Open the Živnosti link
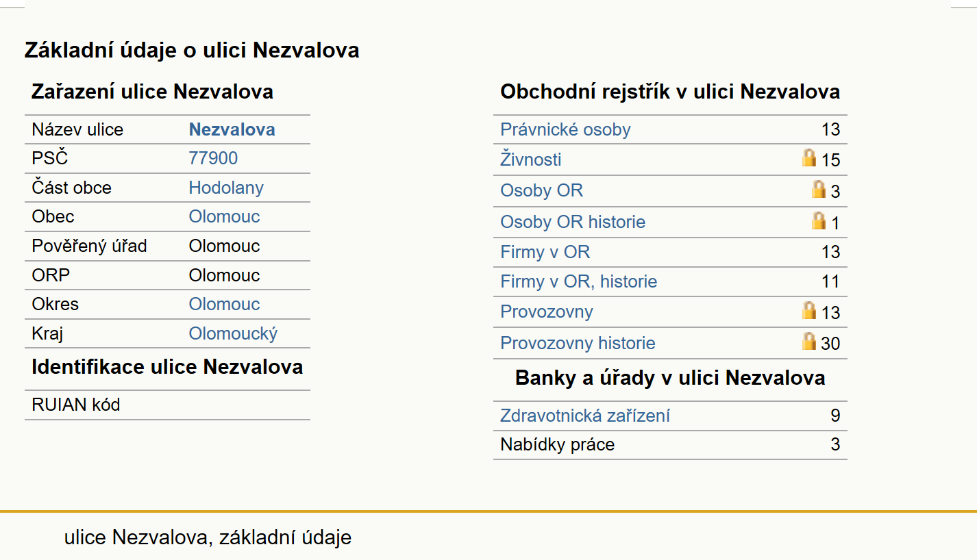This screenshot has width=977, height=560. (x=530, y=160)
